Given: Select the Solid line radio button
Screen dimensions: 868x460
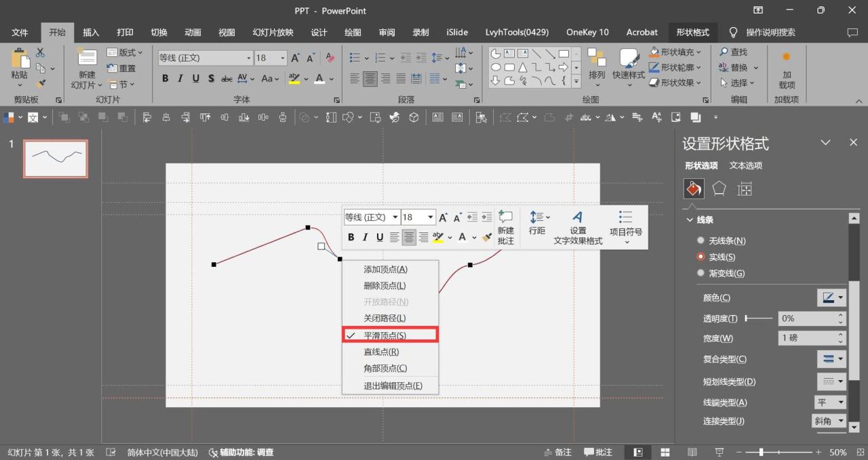Looking at the screenshot, I should (701, 257).
